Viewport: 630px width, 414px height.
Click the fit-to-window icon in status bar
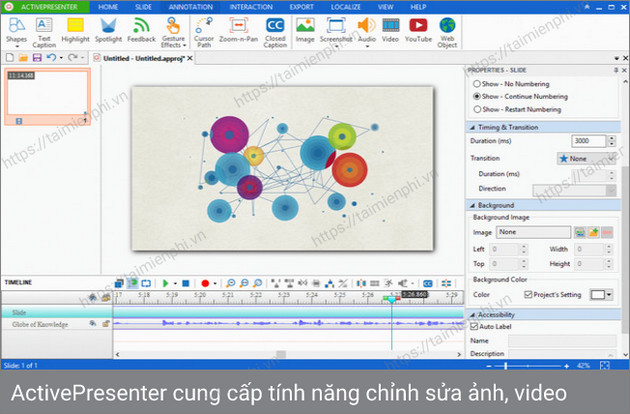605,365
